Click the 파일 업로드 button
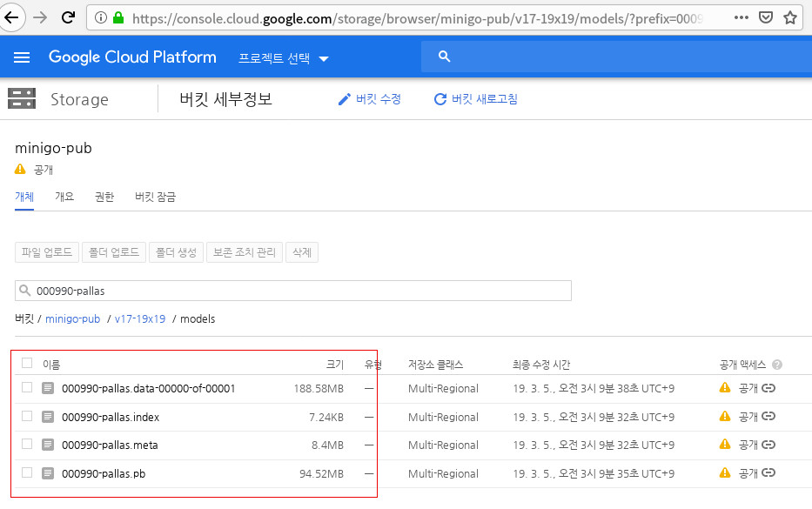 click(x=47, y=252)
